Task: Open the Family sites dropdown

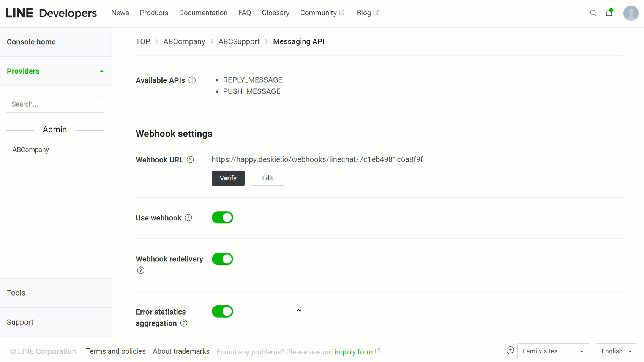Action: point(553,351)
